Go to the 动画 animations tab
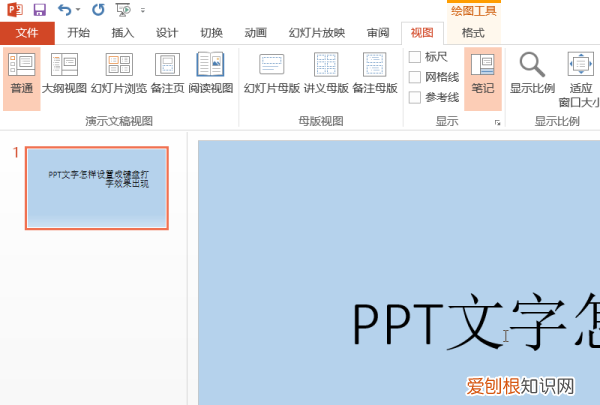This screenshot has width=600, height=405. [x=256, y=33]
